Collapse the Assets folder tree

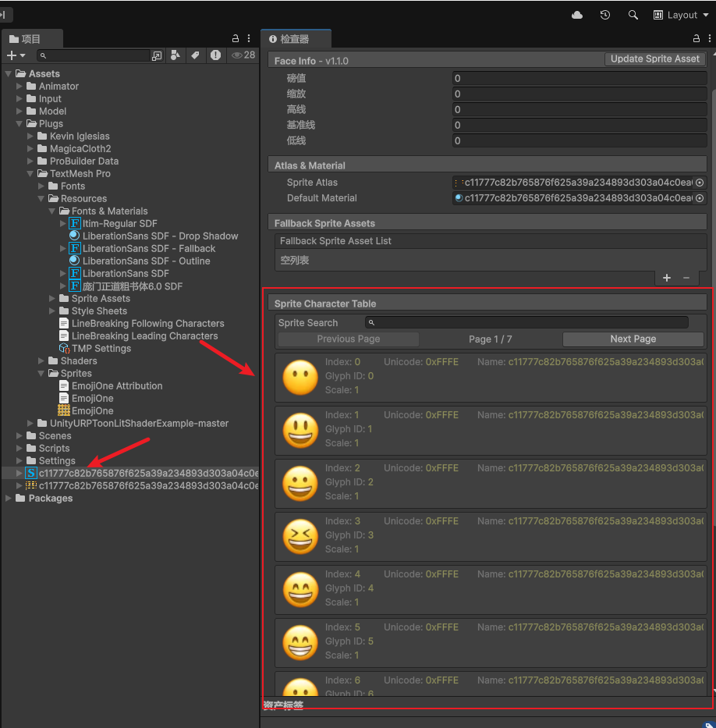point(8,73)
